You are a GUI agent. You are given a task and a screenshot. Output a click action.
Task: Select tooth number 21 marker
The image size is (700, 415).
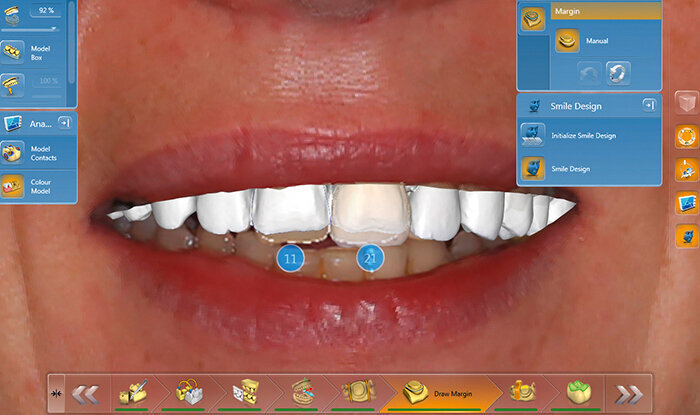pos(370,258)
